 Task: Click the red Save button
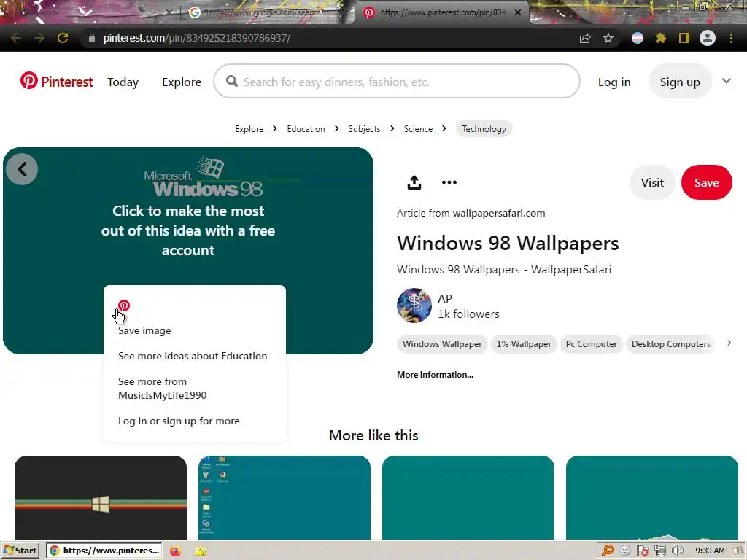pos(706,182)
